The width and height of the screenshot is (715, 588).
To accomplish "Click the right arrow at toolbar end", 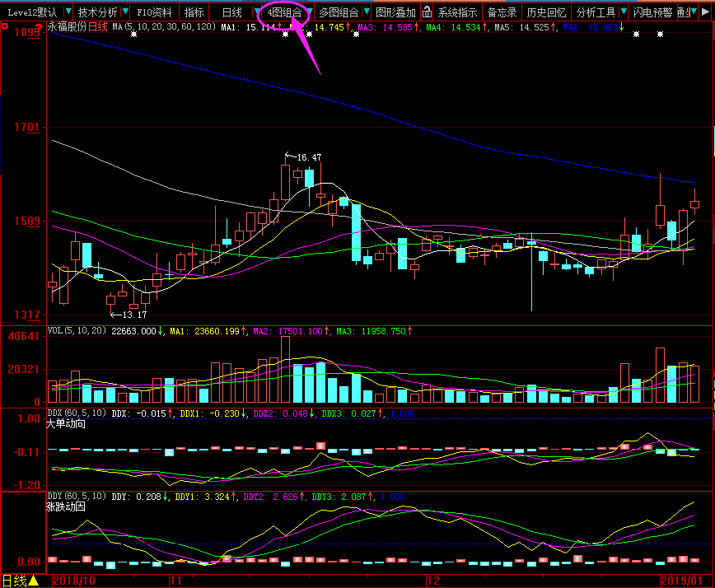I will (706, 12).
